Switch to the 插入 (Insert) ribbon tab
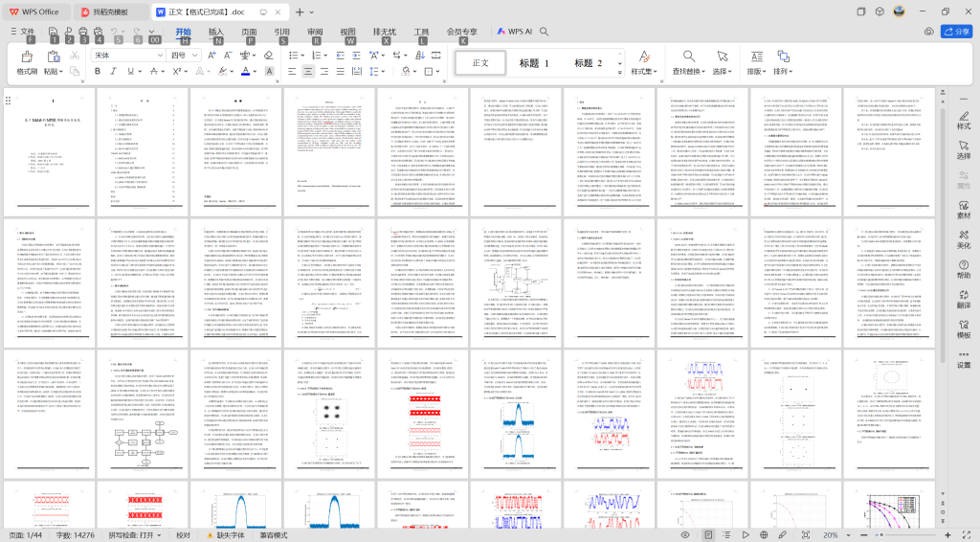This screenshot has height=542, width=980. [x=215, y=32]
